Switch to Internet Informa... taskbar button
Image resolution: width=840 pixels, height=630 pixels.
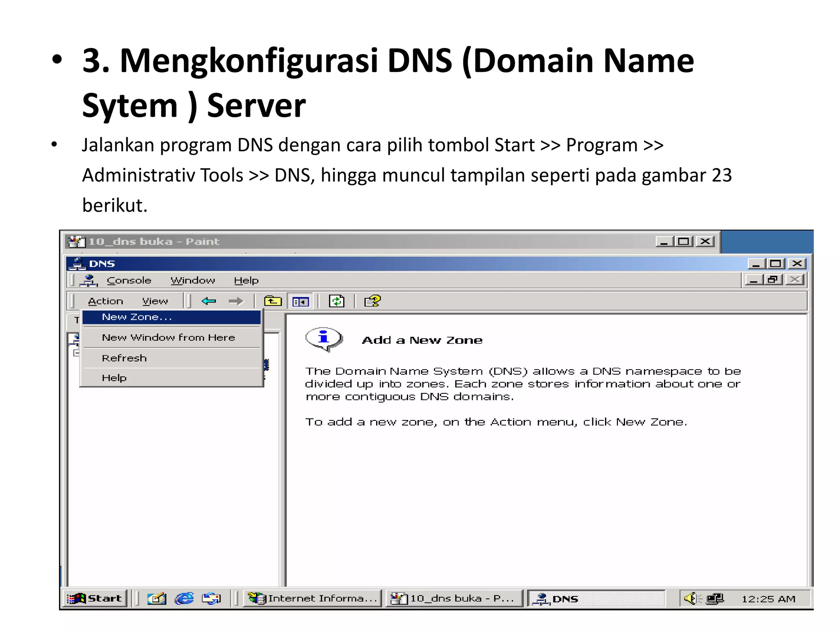(313, 598)
